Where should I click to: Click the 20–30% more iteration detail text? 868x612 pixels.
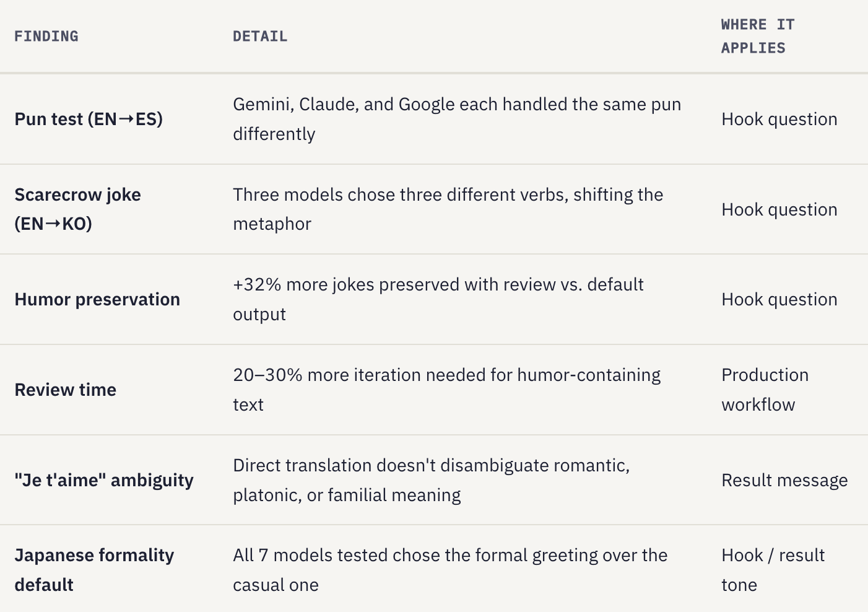click(447, 390)
